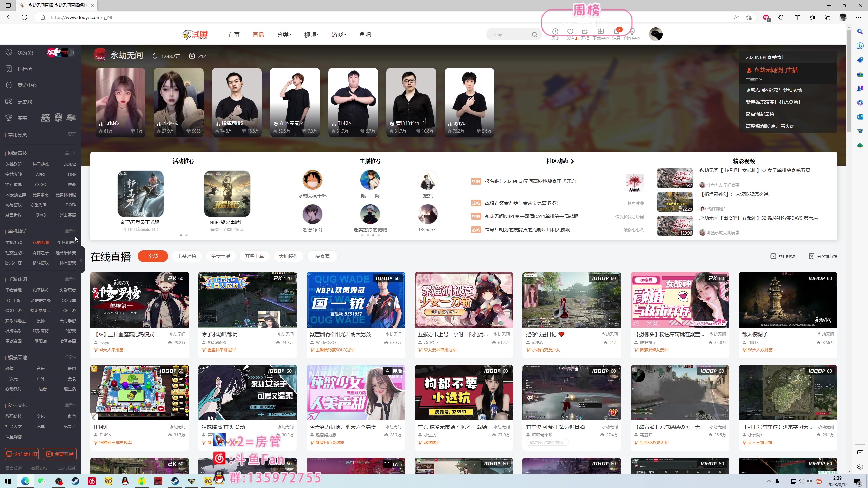
Task: Open the sysyu 修罗榜 stream thumbnail
Action: 139,300
